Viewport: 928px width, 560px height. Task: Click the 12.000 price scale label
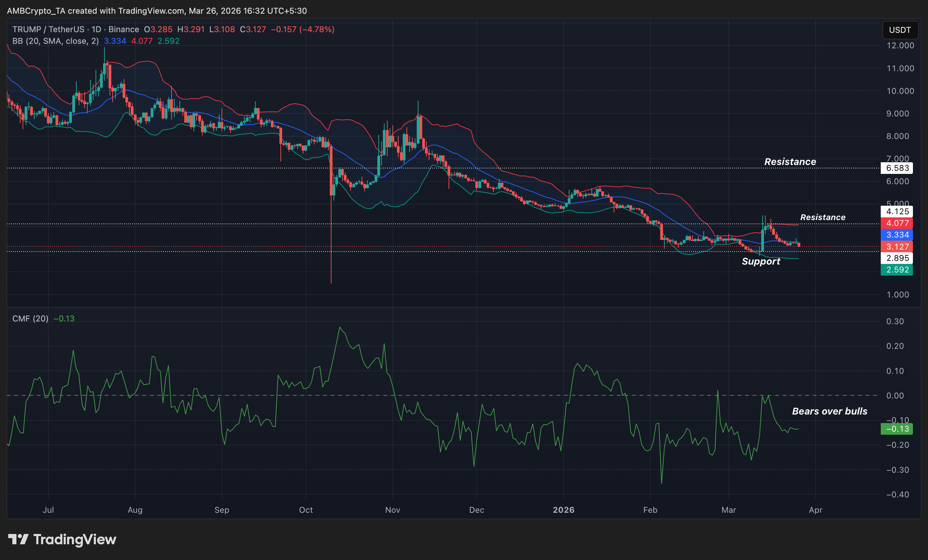tap(900, 46)
